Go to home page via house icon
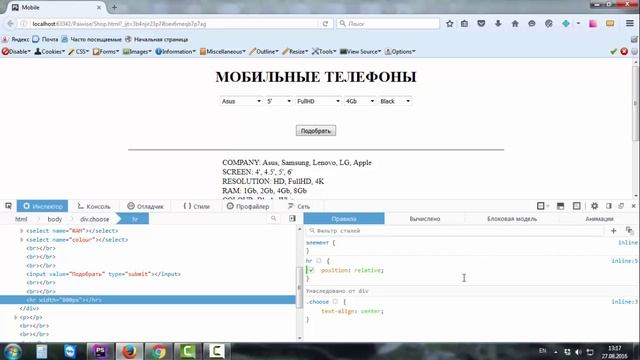Screen dimensions: 640x360 point(515,24)
